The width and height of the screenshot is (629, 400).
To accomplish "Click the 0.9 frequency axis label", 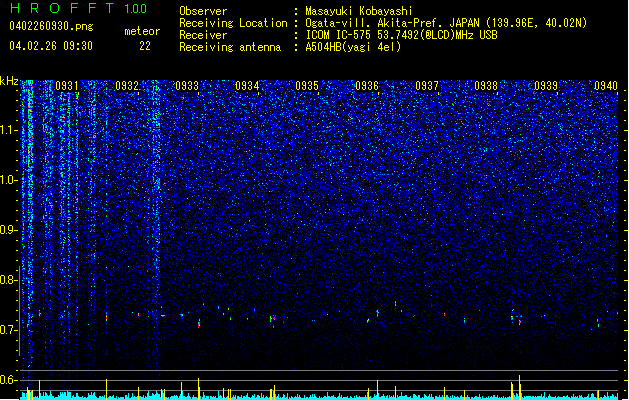I will pyautogui.click(x=8, y=230).
